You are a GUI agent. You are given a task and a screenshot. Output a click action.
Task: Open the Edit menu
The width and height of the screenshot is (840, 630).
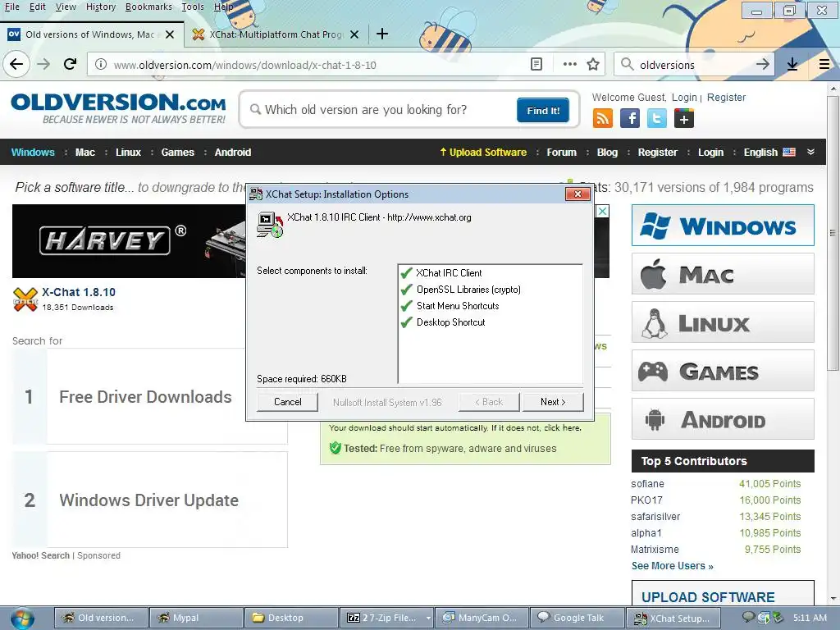coord(37,7)
